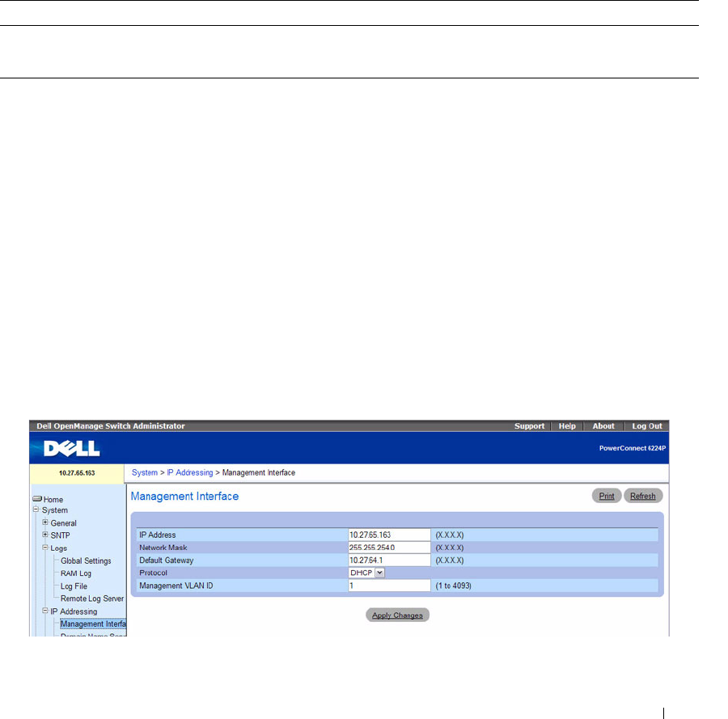
Task: Open Support in the top bar
Action: pyautogui.click(x=529, y=426)
